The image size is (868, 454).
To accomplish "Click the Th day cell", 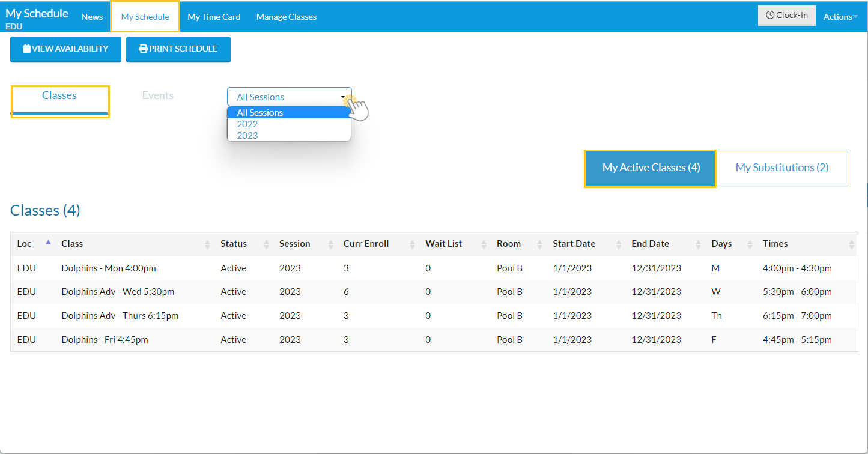I will (x=717, y=316).
